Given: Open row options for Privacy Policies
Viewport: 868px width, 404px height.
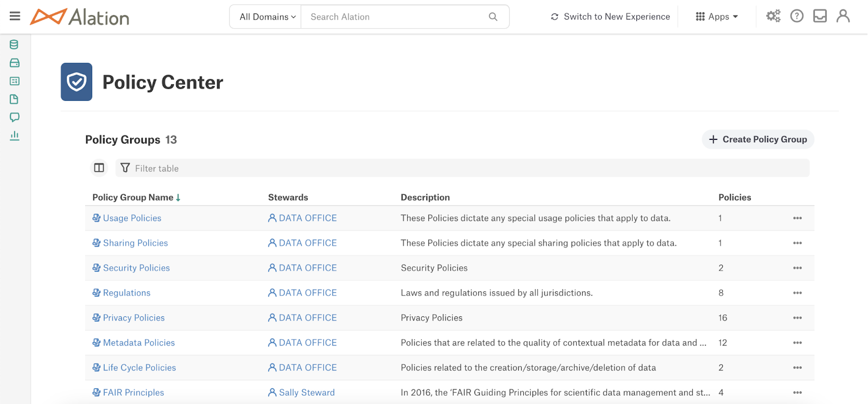Looking at the screenshot, I should 797,318.
